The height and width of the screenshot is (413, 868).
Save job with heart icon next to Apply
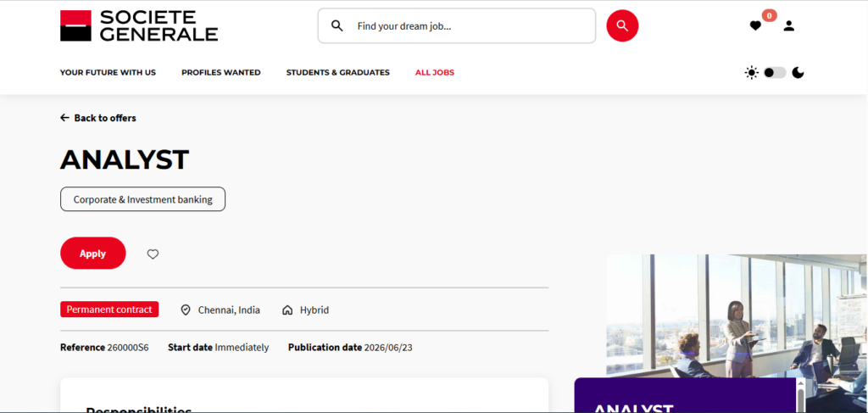(x=153, y=254)
